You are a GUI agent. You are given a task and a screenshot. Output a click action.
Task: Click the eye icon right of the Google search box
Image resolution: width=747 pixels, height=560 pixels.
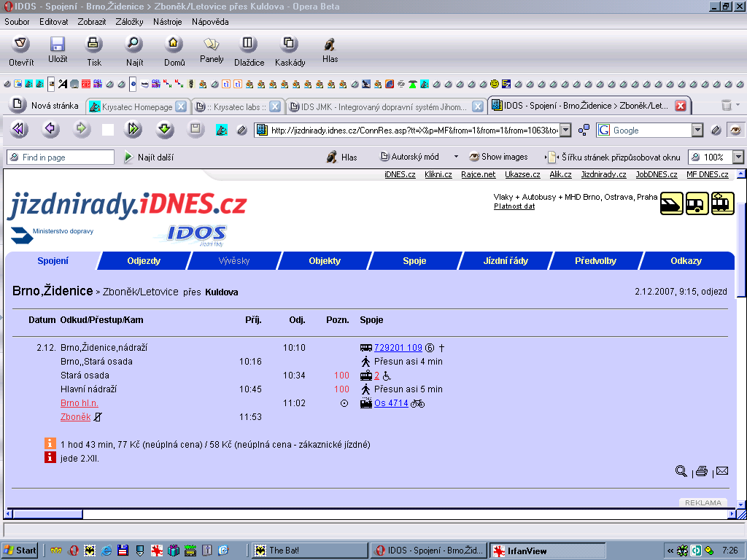(735, 130)
